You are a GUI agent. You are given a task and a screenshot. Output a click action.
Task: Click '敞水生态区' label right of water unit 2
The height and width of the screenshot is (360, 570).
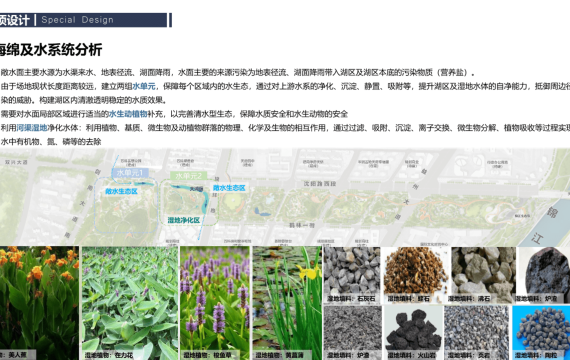[229, 188]
